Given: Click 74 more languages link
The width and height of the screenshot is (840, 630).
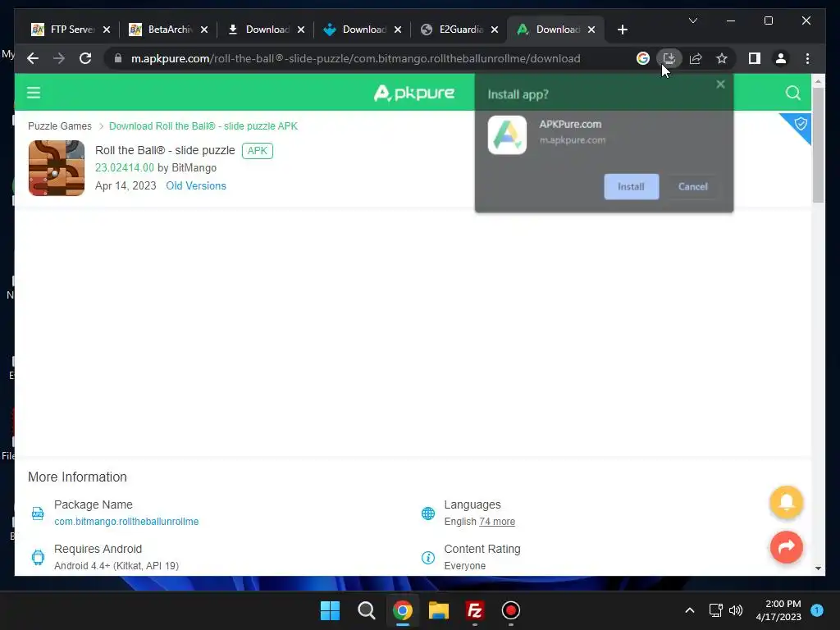Looking at the screenshot, I should coord(496,521).
